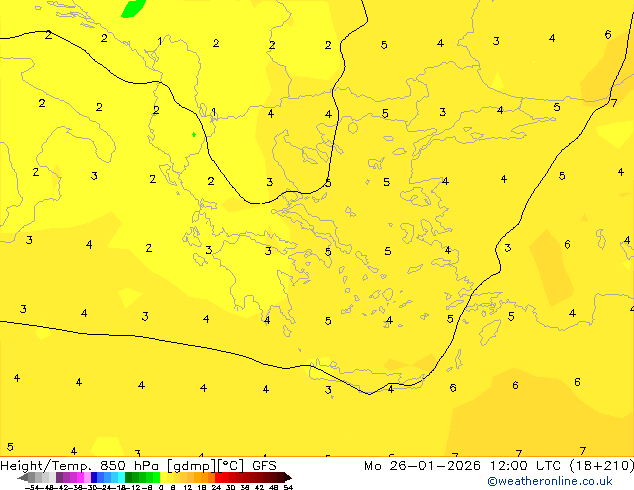This screenshot has width=634, height=490.
Task: Click the 'Mo 26-01-2026 12:00 UTC' timestamp
Action: click(x=463, y=466)
